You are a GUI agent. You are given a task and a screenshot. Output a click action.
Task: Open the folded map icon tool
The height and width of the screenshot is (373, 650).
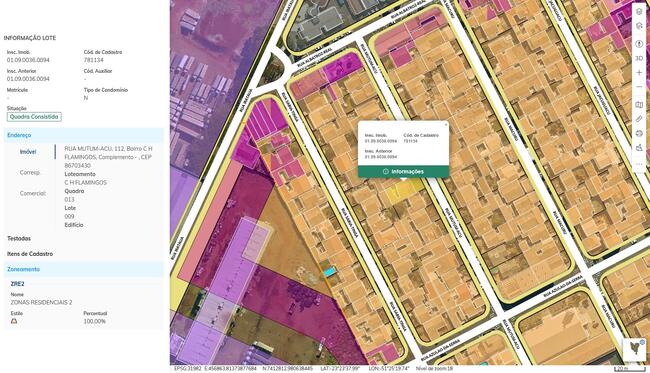pyautogui.click(x=639, y=105)
